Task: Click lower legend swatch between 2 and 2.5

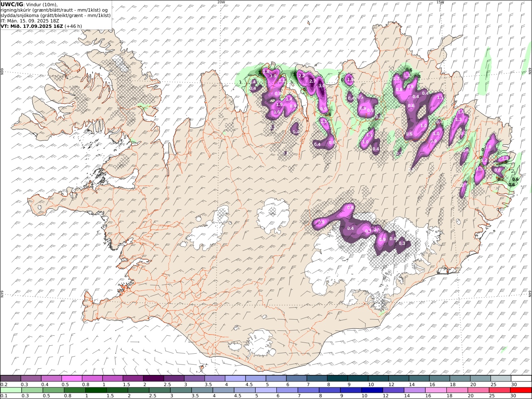Action: pyautogui.click(x=138, y=390)
